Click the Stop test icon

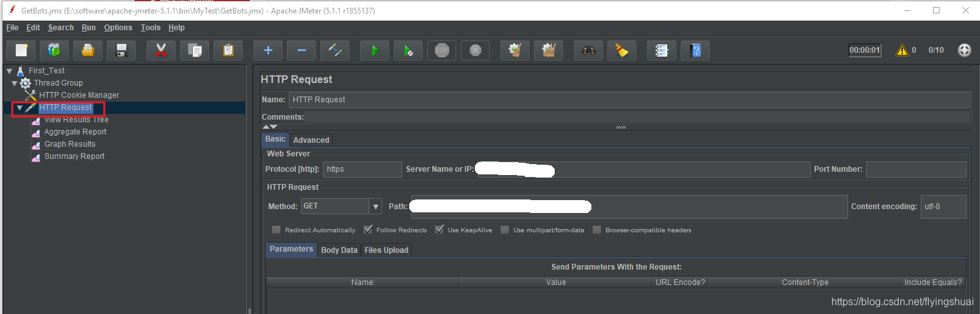[x=441, y=50]
